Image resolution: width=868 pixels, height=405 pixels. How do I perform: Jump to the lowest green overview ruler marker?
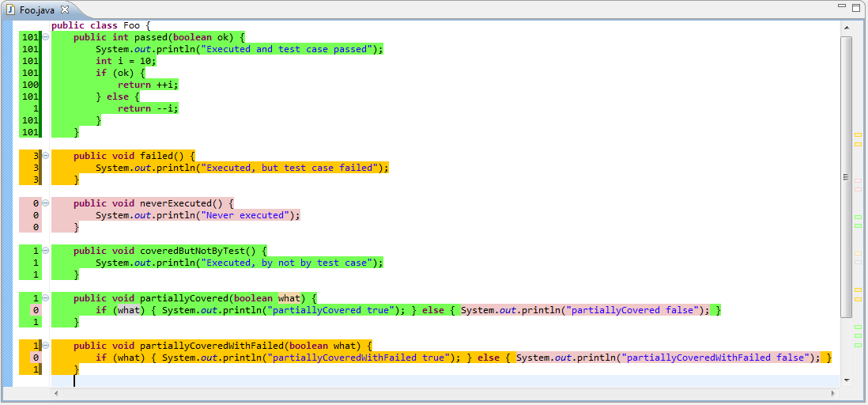point(858,346)
